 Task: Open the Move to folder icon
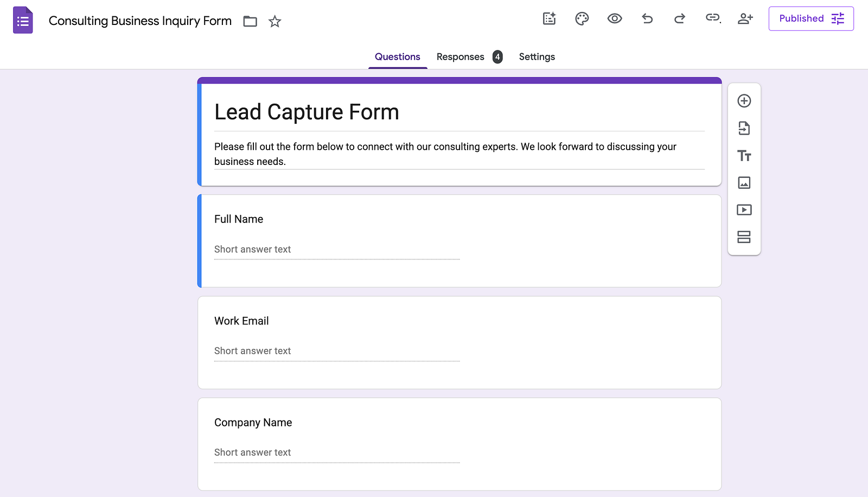(x=250, y=21)
